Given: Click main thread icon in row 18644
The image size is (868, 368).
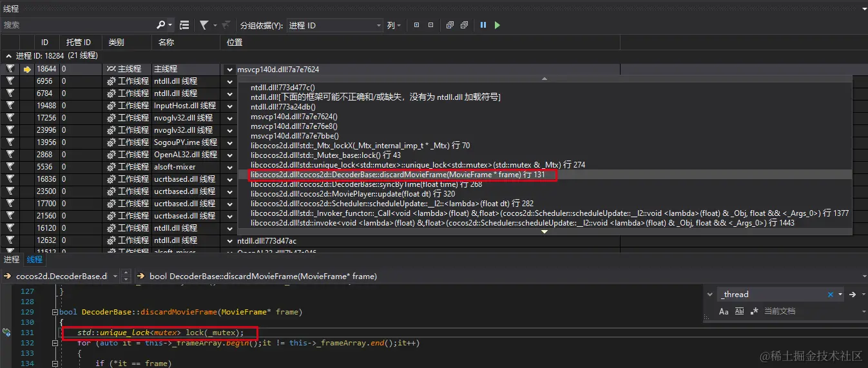Looking at the screenshot, I should coord(111,69).
